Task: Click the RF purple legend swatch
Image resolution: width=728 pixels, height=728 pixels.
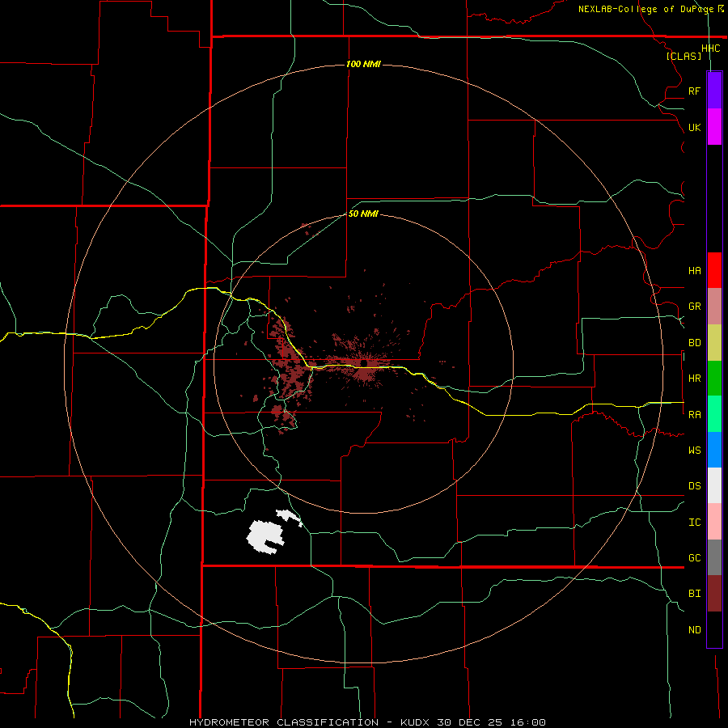Action: (714, 91)
